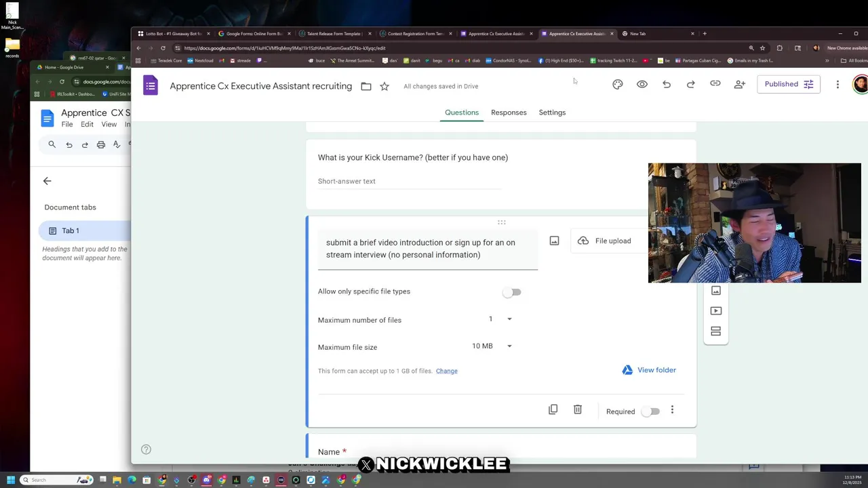Open the New Tab browser tab

pyautogui.click(x=658, y=33)
